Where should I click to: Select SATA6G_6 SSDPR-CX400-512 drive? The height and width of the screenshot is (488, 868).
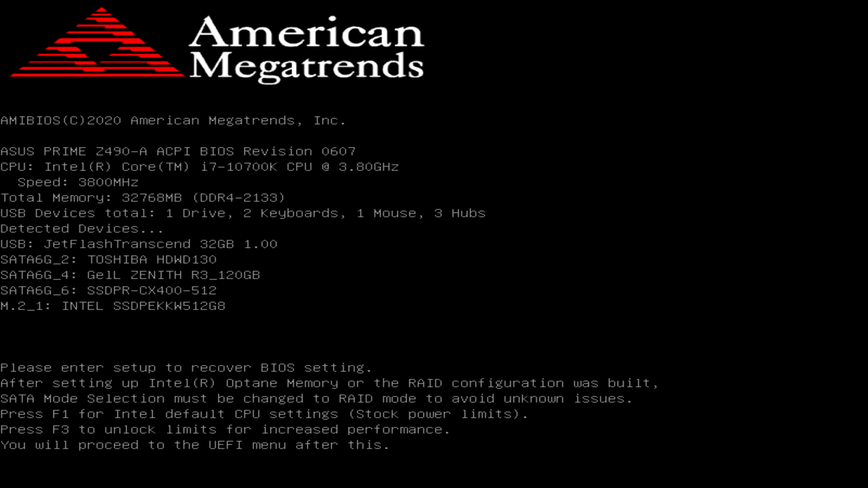[x=108, y=290]
